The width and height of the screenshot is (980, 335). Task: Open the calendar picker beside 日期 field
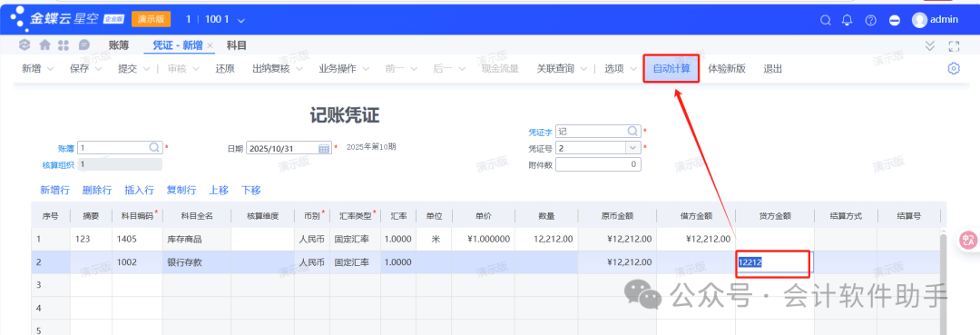coord(324,148)
